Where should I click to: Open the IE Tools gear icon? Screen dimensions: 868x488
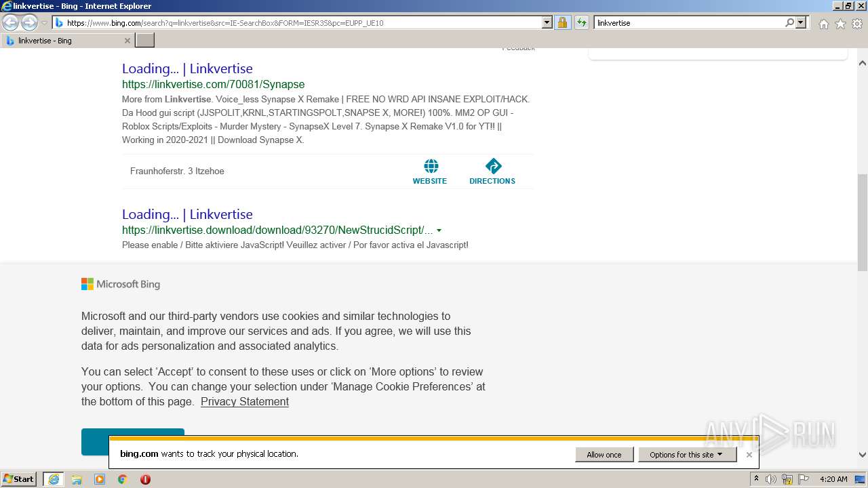[x=857, y=24]
